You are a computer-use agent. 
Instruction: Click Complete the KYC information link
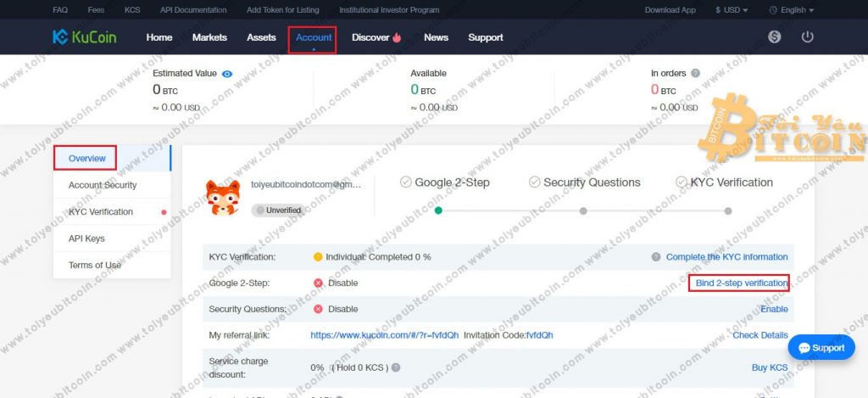point(726,257)
